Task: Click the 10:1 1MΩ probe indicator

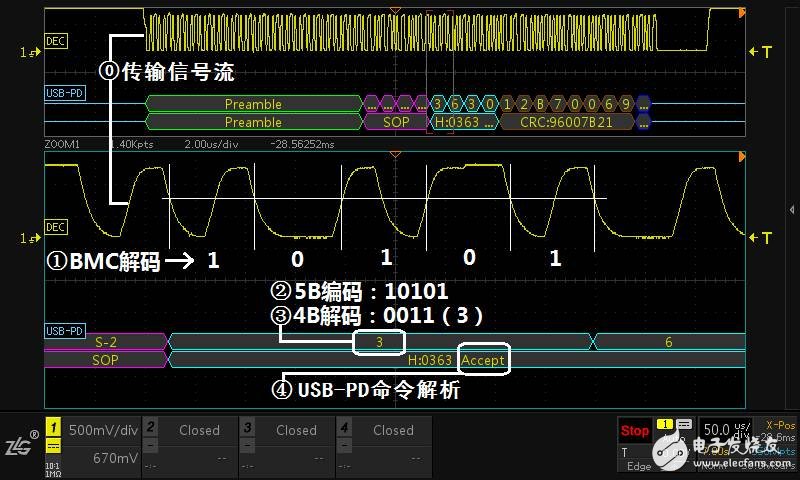Action: [x=53, y=470]
